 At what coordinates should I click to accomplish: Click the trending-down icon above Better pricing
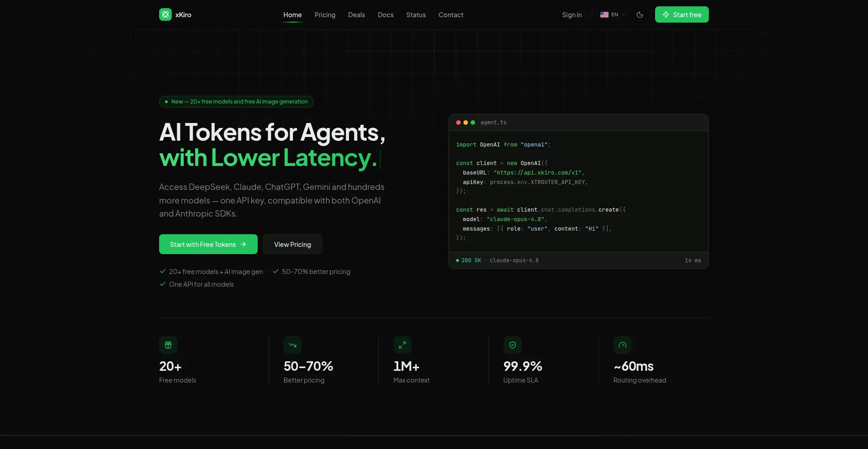292,345
